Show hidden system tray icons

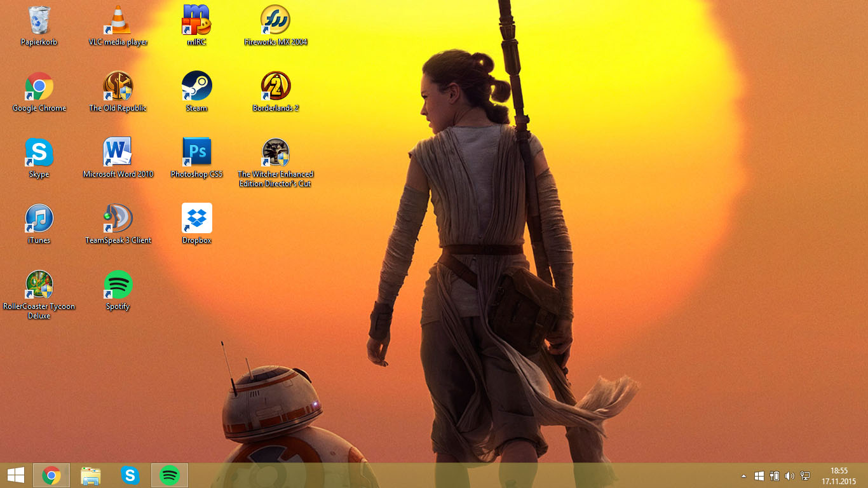tap(744, 476)
